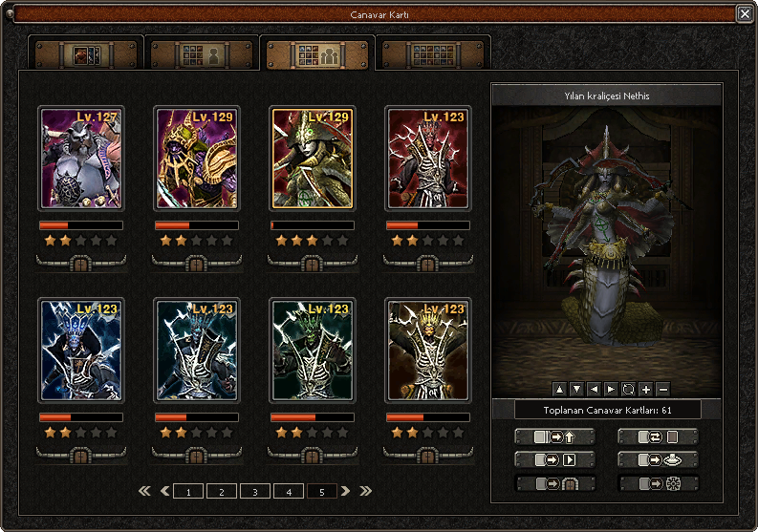Click the card-to-play button with triangle icon

(554, 459)
